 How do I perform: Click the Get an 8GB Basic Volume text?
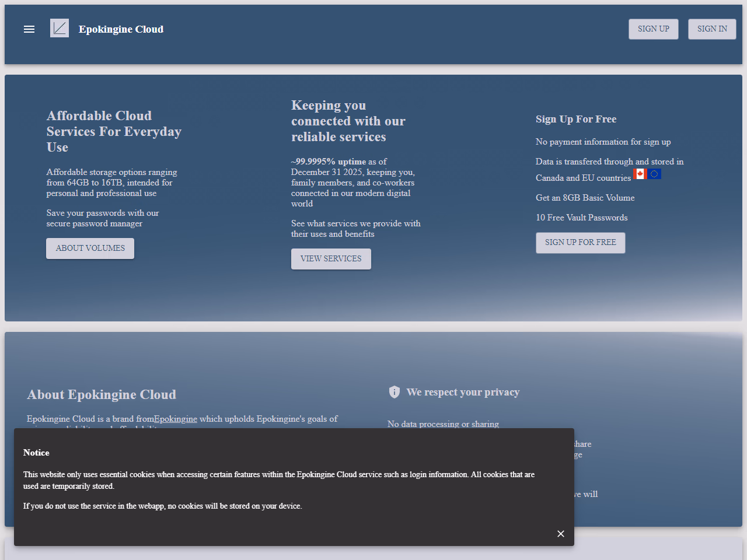pyautogui.click(x=585, y=198)
